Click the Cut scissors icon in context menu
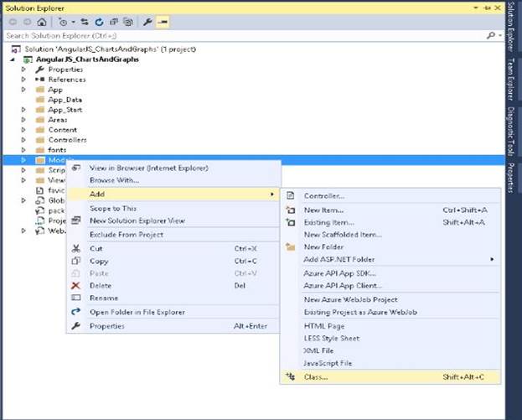522x420 pixels. (76, 248)
